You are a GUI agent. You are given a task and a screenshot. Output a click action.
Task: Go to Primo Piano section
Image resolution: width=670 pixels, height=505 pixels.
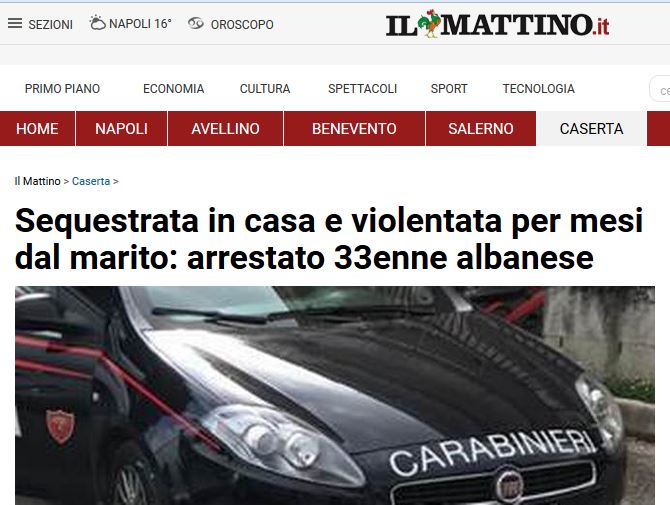[62, 88]
